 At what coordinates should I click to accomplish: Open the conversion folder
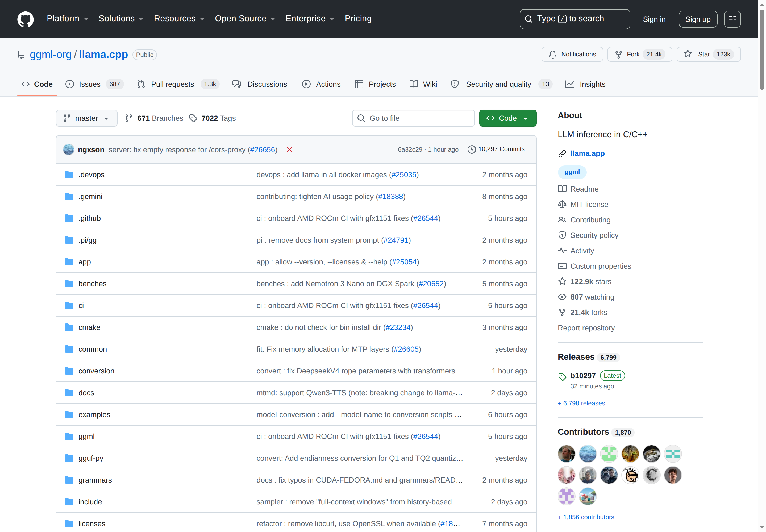96,371
